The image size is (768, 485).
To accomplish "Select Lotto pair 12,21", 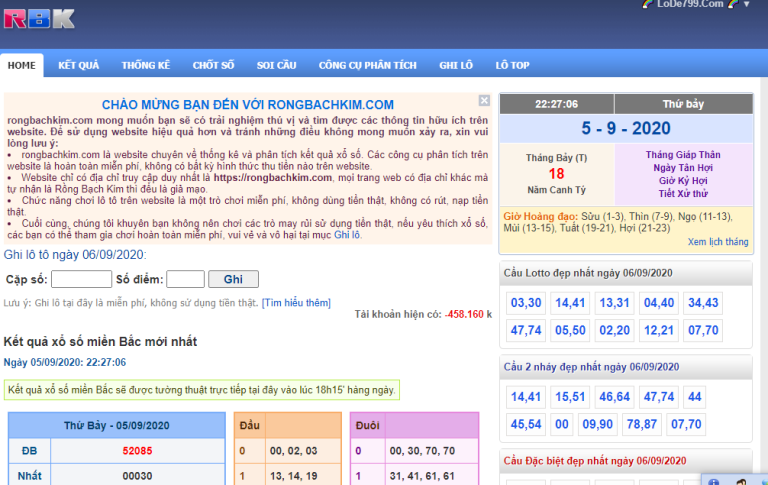I will tap(659, 330).
